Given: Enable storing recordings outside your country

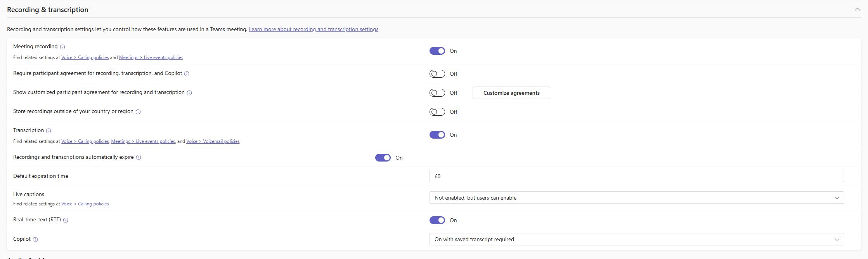Looking at the screenshot, I should point(437,112).
